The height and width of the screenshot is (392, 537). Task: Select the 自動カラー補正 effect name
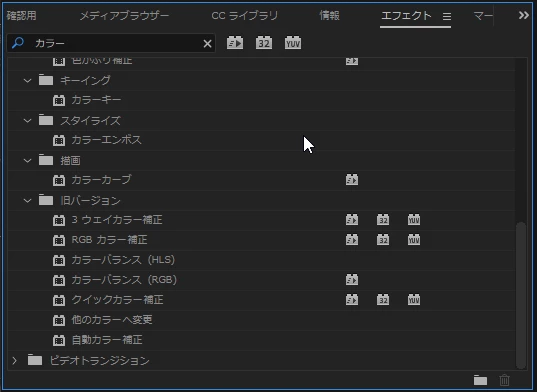point(107,340)
